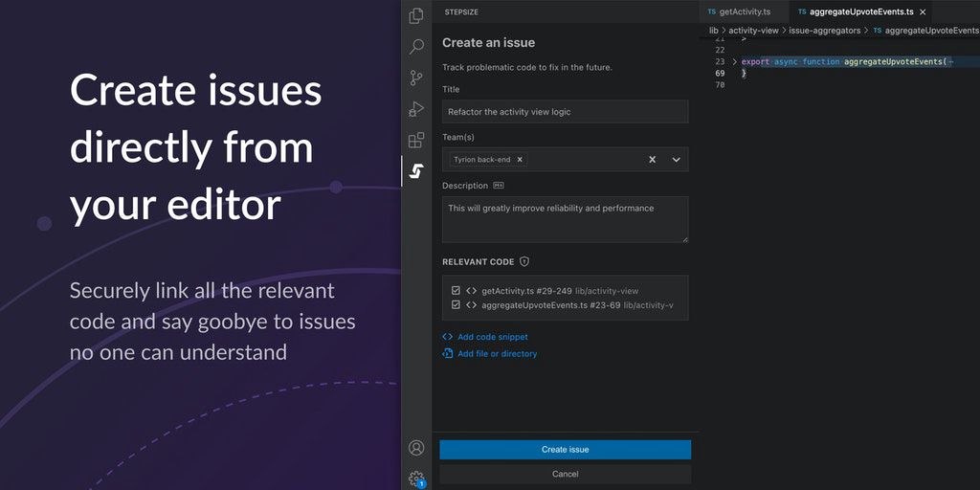Click the Cancel button
Image resolution: width=980 pixels, height=490 pixels.
pyautogui.click(x=565, y=474)
